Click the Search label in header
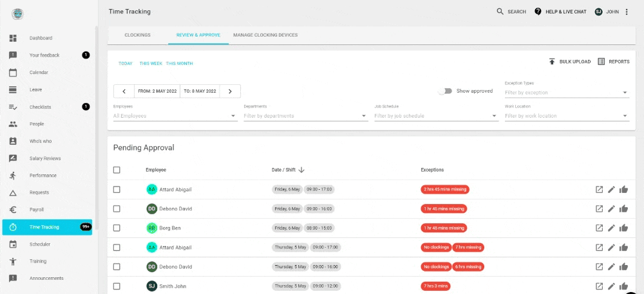 pyautogui.click(x=516, y=12)
